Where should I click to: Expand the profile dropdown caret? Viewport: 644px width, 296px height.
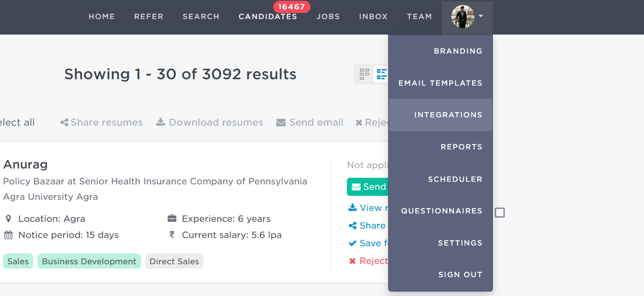pos(481,16)
